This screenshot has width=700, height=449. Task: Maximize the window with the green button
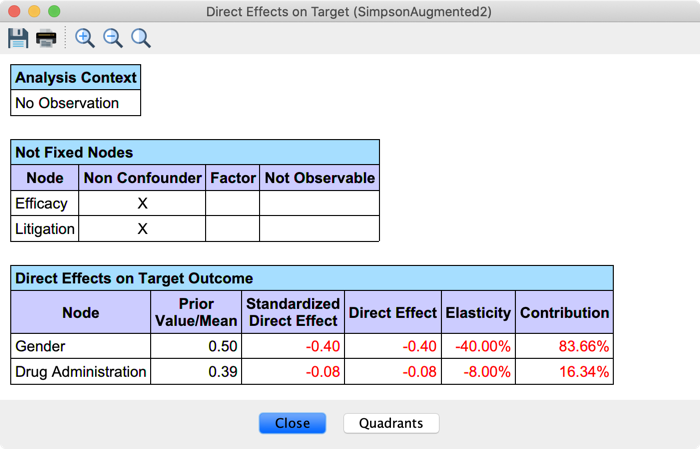(54, 12)
